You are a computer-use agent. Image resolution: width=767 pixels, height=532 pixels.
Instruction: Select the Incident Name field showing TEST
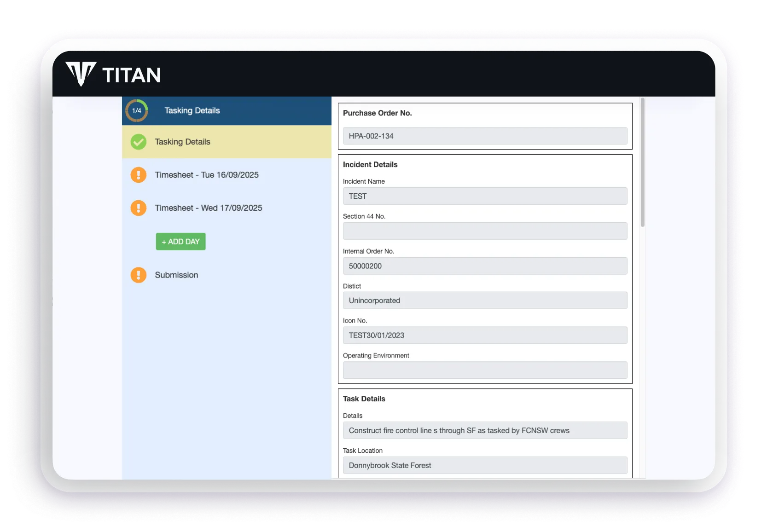pyautogui.click(x=485, y=196)
